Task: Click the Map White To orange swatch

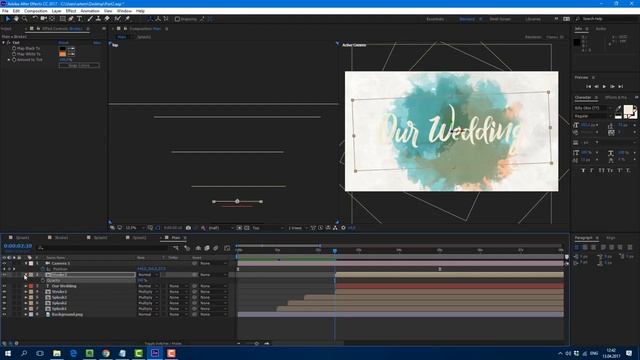Action: point(62,54)
